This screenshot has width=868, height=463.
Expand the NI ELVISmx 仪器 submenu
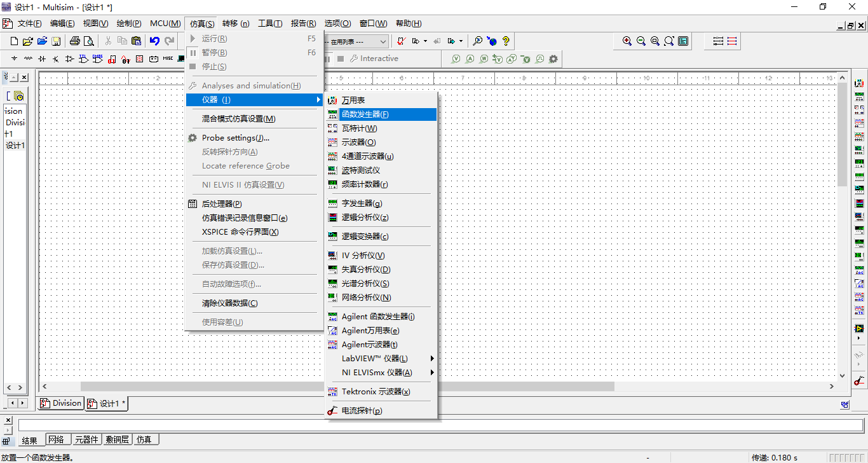[381, 373]
